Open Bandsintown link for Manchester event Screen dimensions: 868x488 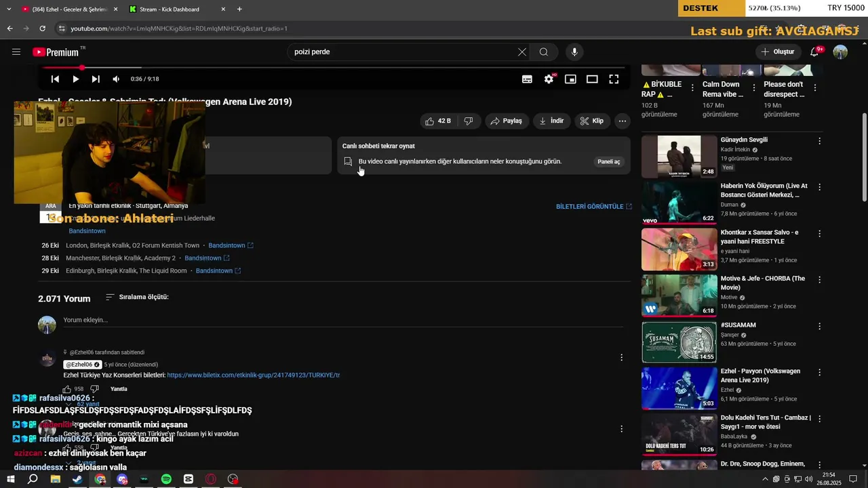coord(207,258)
